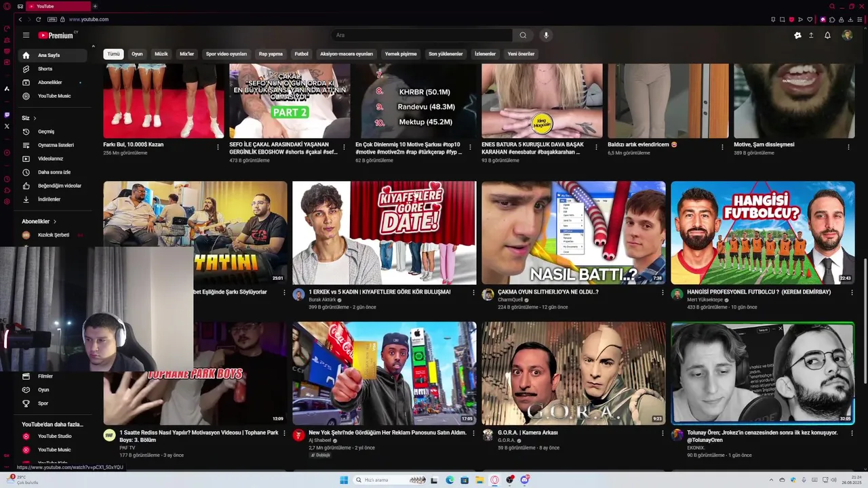868x488 pixels.
Task: Open options for Farkı Bul 10.000$ Kazan short
Action: [218, 147]
